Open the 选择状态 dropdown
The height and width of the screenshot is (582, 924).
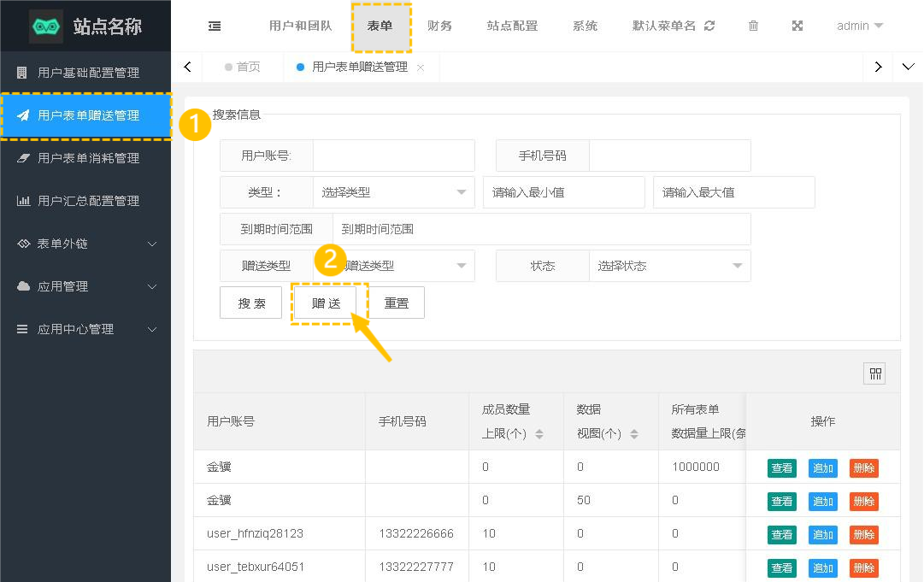pos(669,266)
